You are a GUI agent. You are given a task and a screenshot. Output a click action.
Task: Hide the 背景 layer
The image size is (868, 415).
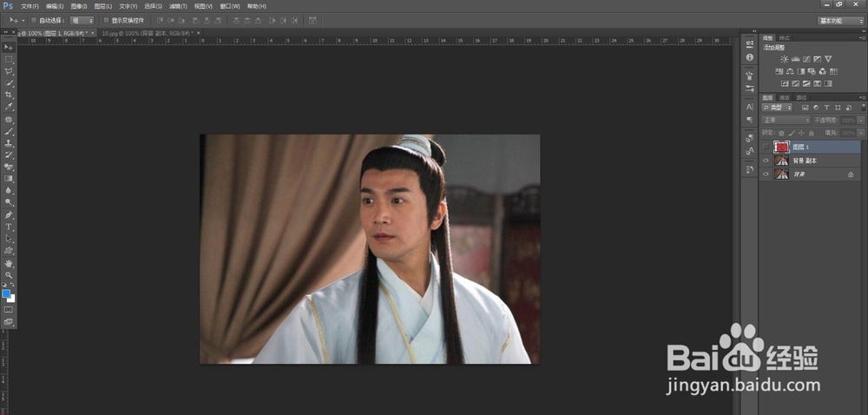pyautogui.click(x=766, y=174)
